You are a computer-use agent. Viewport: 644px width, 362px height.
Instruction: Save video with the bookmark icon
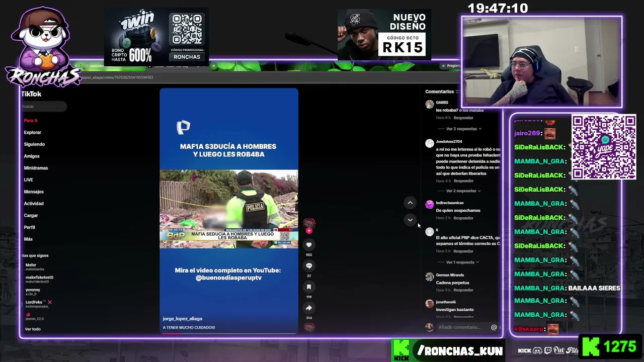[x=309, y=287]
